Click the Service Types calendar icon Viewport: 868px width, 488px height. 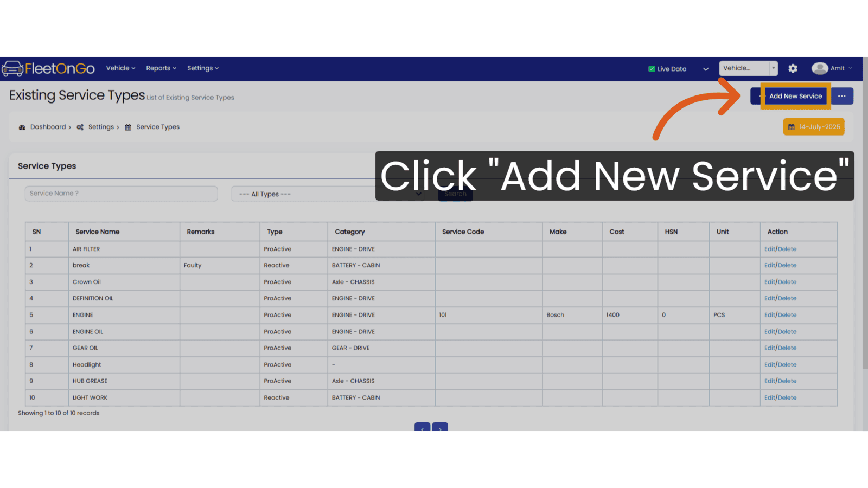[x=128, y=127]
